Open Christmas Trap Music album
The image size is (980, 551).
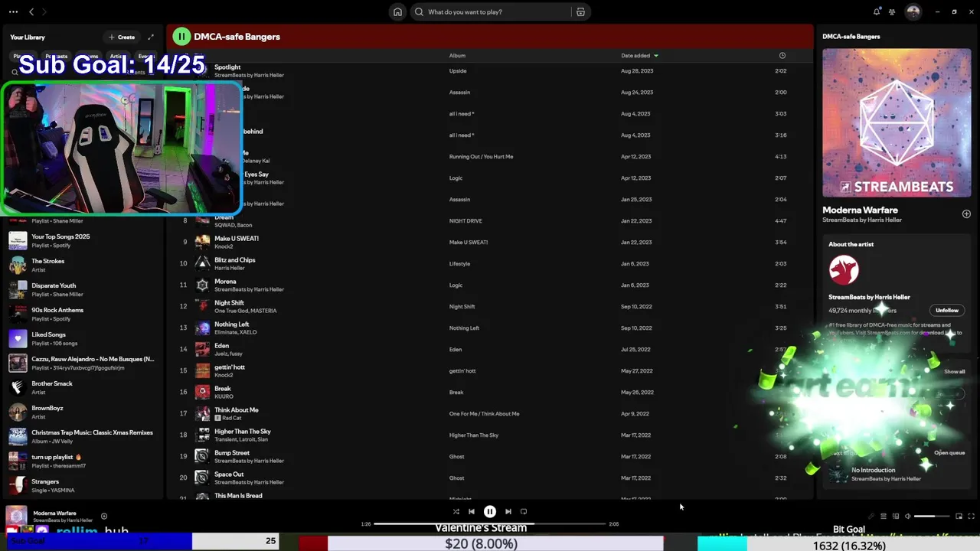click(83, 436)
